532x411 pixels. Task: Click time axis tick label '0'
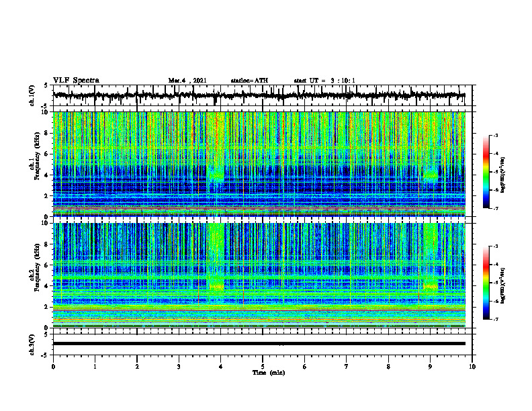53,366
